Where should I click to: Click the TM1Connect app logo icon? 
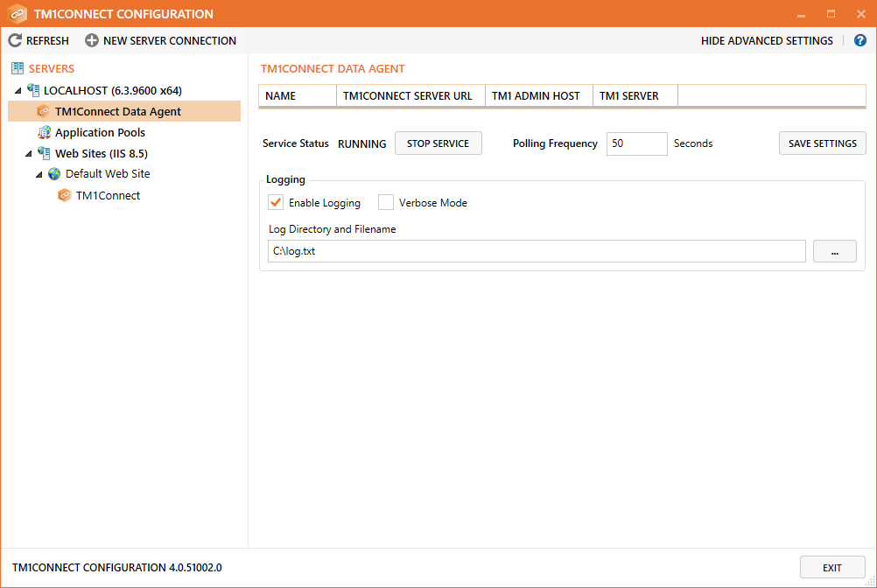pos(18,13)
